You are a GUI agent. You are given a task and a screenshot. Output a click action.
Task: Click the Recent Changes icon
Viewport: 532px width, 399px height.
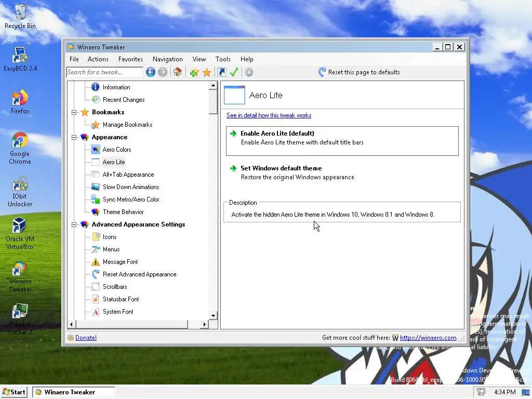point(96,100)
